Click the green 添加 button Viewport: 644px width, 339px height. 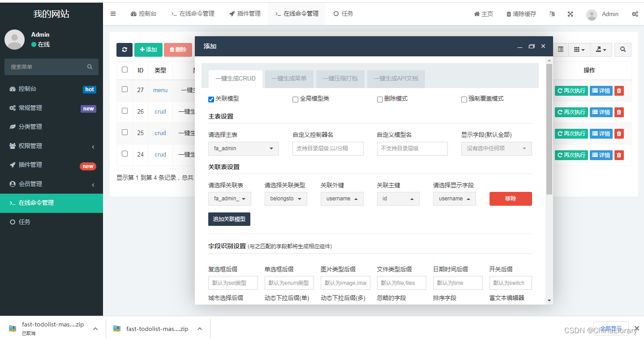click(x=148, y=50)
